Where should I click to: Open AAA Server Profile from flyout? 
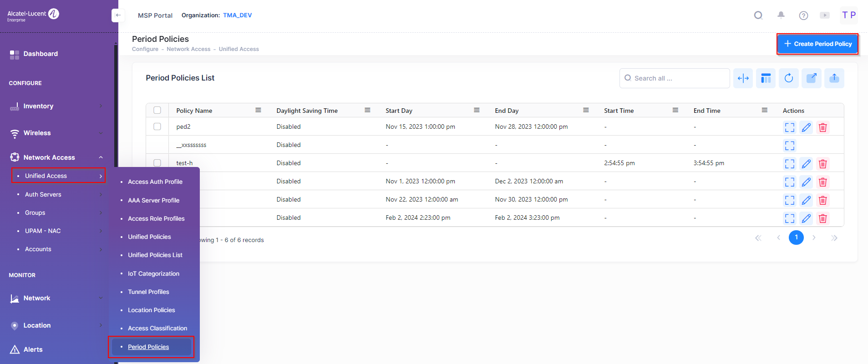coord(153,200)
